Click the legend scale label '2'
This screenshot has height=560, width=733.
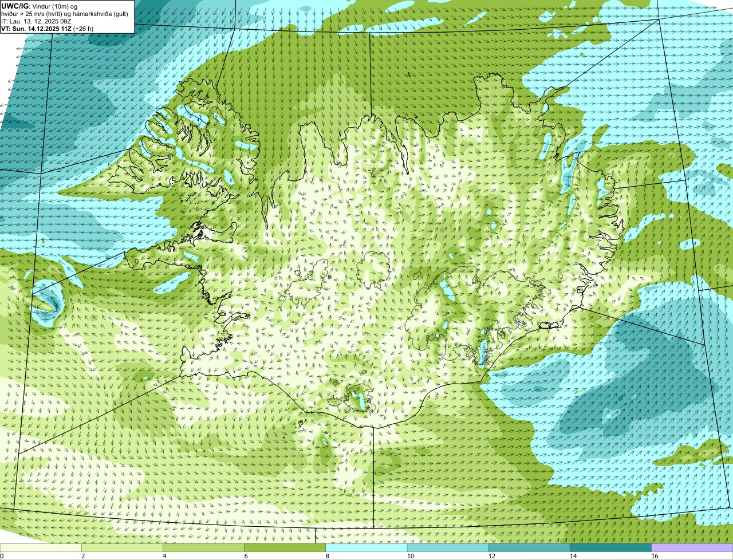(x=83, y=556)
